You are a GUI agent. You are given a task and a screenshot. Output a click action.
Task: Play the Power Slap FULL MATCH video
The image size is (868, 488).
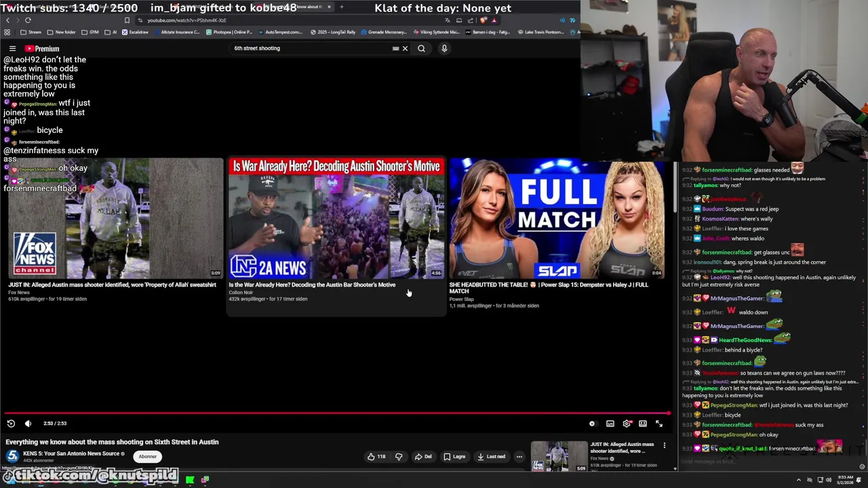point(557,218)
